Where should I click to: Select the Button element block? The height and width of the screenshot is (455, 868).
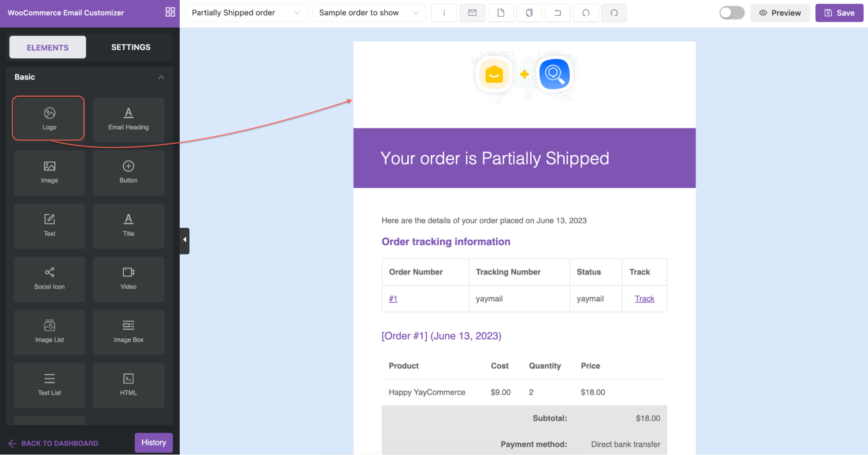click(x=129, y=173)
